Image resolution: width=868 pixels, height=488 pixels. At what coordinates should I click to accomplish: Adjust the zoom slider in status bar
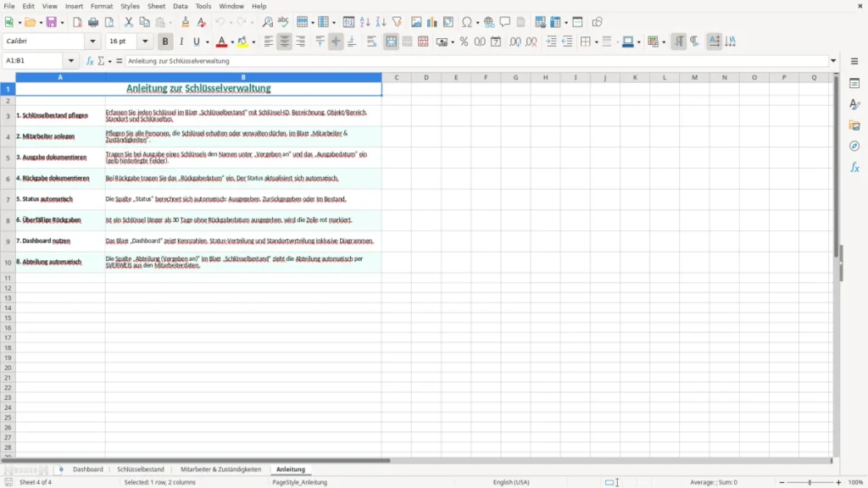click(x=810, y=482)
